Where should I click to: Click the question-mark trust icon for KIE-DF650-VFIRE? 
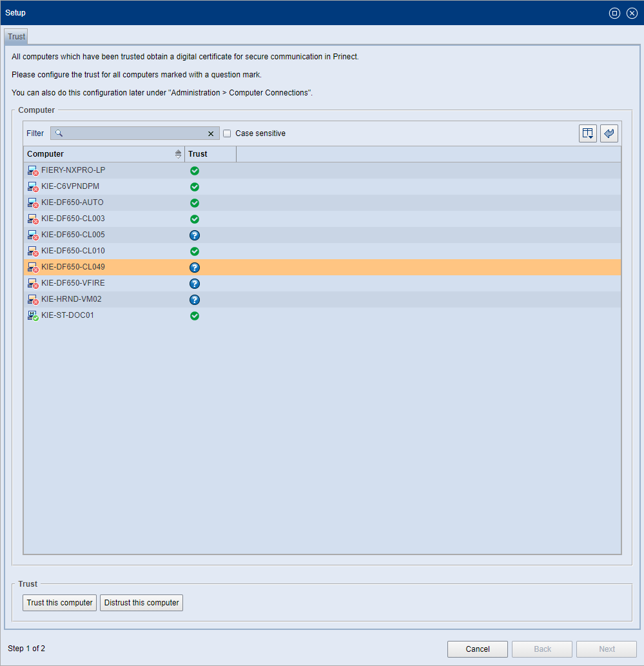pyautogui.click(x=194, y=283)
